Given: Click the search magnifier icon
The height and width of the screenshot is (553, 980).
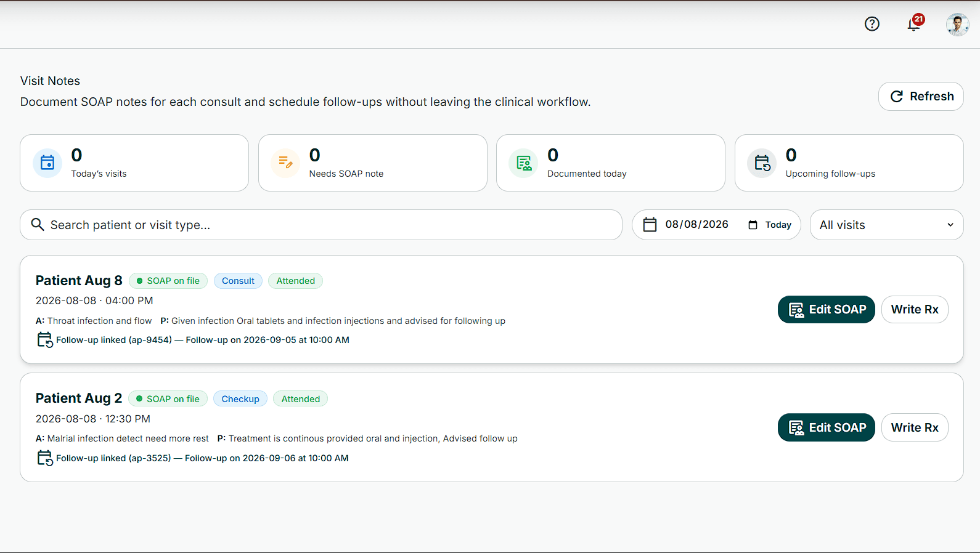Looking at the screenshot, I should coord(38,225).
